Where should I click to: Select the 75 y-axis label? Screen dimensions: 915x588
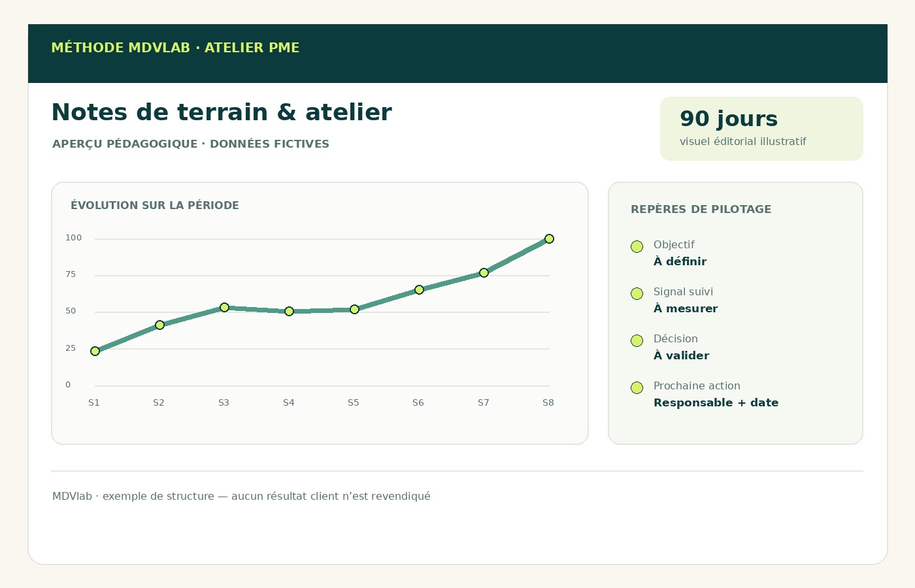pos(71,274)
